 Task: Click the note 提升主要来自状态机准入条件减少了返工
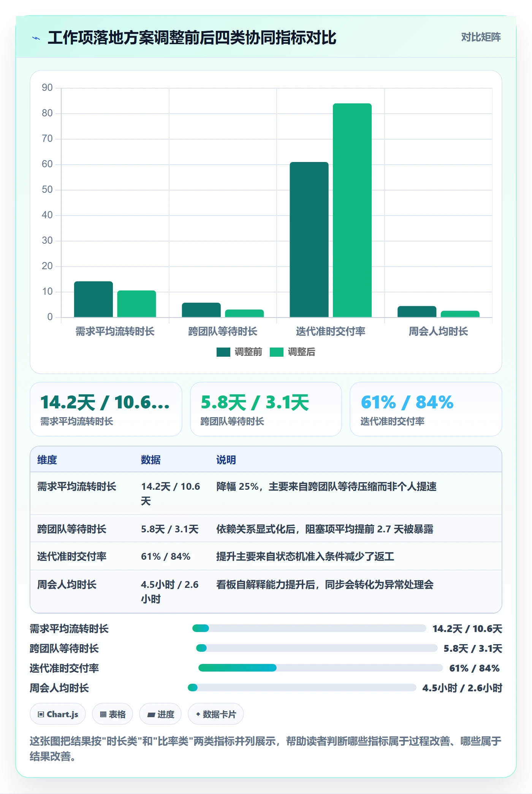click(x=305, y=556)
